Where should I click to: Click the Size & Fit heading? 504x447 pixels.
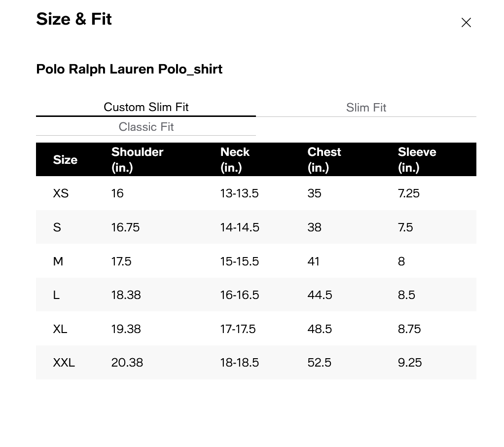point(73,19)
